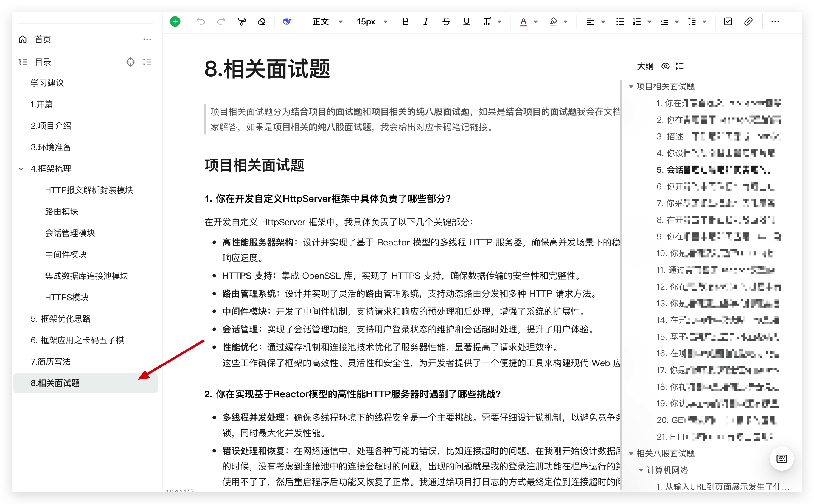Insert a hyperlink
Screen dimensions: 814x504
pyautogui.click(x=748, y=22)
